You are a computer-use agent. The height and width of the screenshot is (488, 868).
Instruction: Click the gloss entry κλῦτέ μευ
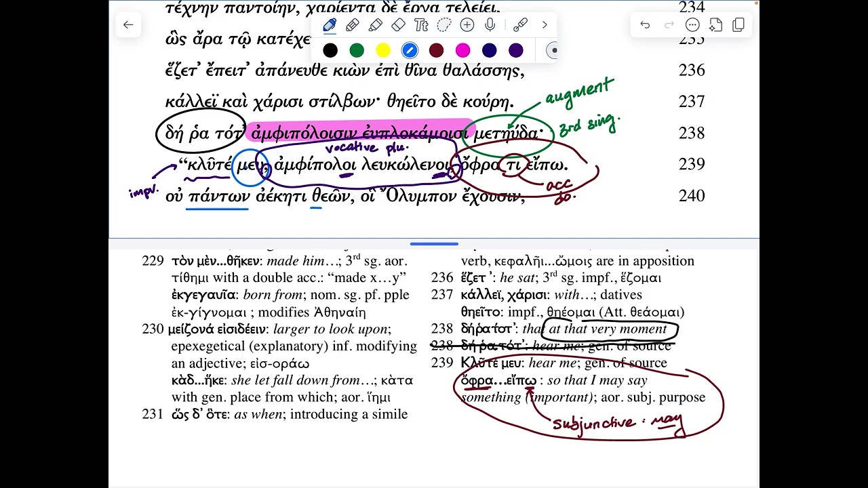493,363
